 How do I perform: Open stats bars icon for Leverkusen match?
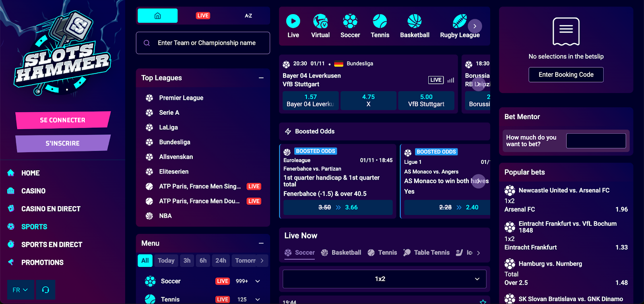tap(451, 80)
